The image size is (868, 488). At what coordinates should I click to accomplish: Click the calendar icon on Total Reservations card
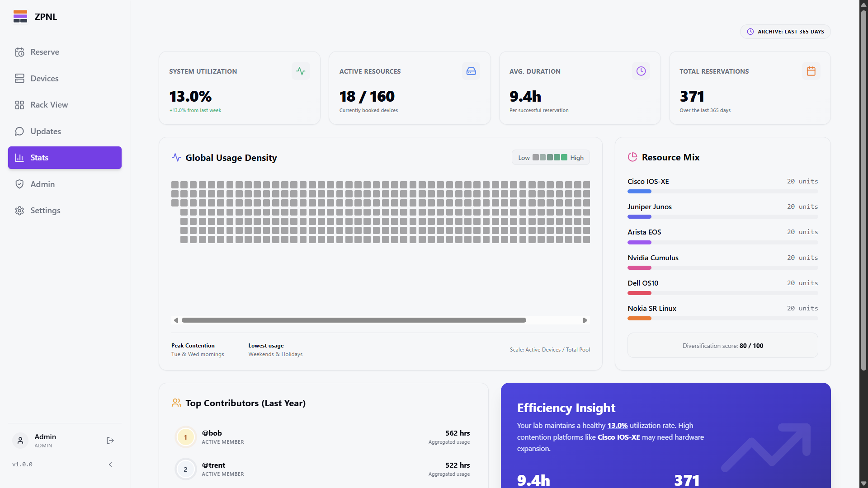pyautogui.click(x=811, y=71)
